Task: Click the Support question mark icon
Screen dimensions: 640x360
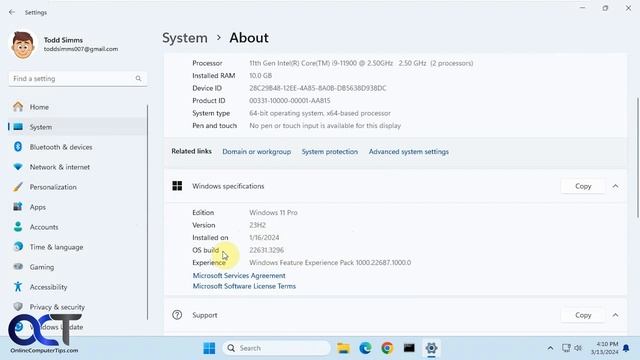Action: [x=177, y=315]
